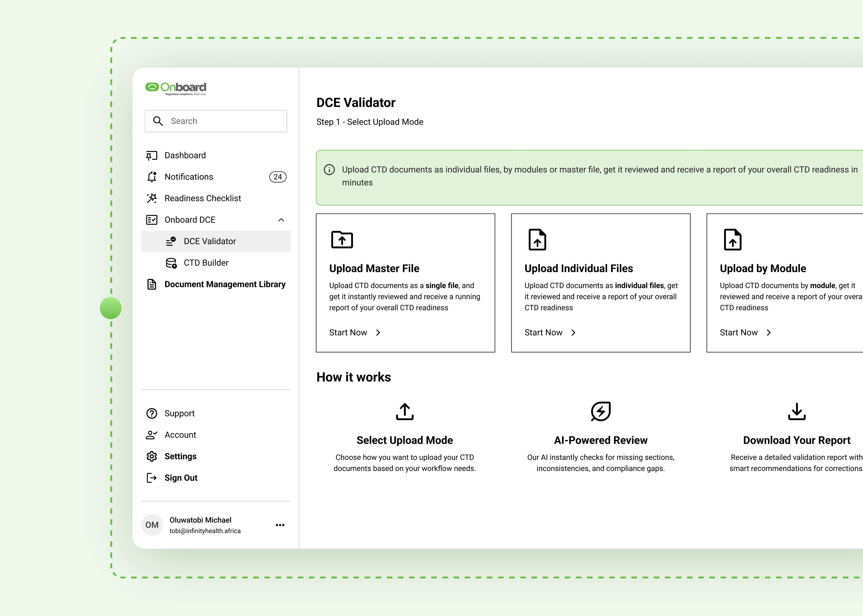The height and width of the screenshot is (616, 863).
Task: Click the Account person icon
Action: [x=152, y=435]
